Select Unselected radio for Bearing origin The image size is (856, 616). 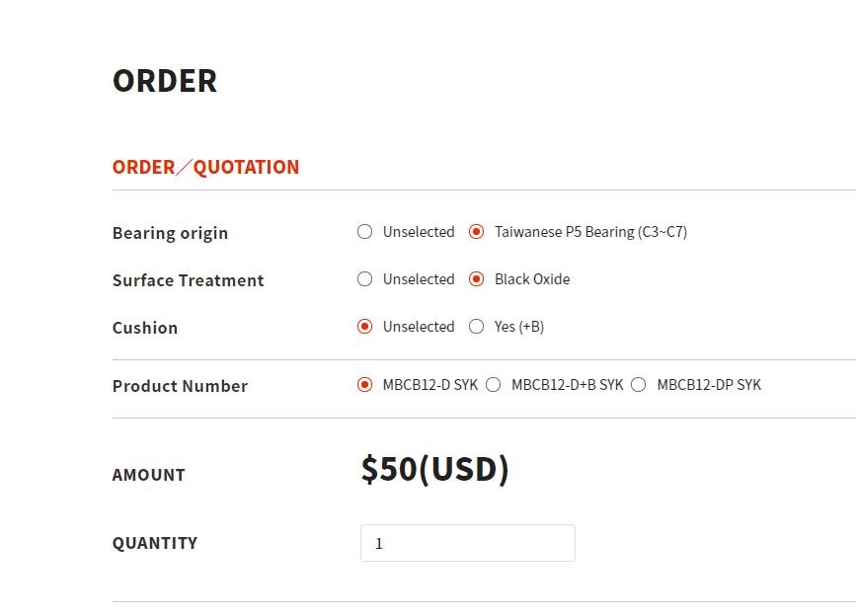point(365,232)
